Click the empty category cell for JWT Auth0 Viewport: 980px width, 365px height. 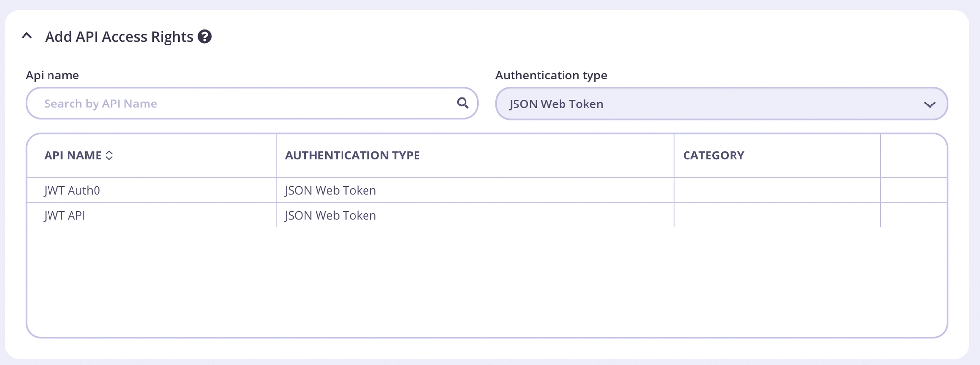pyautogui.click(x=777, y=190)
